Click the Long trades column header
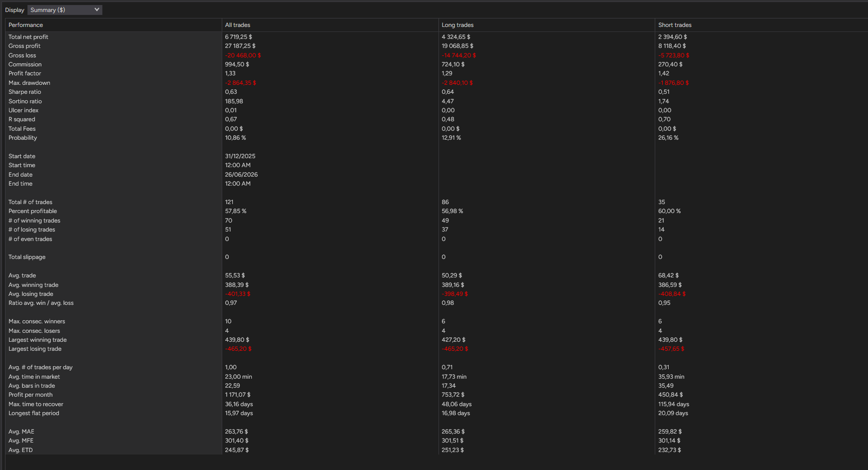The width and height of the screenshot is (868, 470). click(x=547, y=25)
